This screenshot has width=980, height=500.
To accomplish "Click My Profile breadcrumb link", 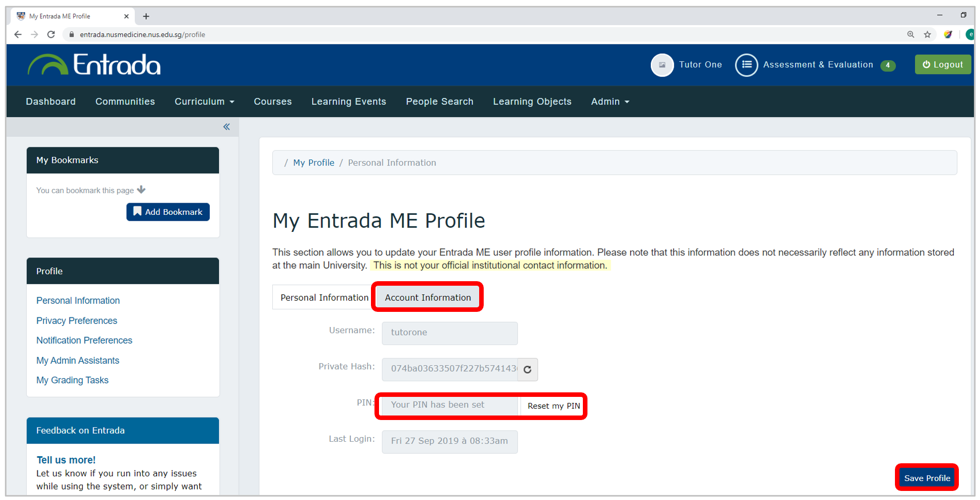I will (314, 163).
